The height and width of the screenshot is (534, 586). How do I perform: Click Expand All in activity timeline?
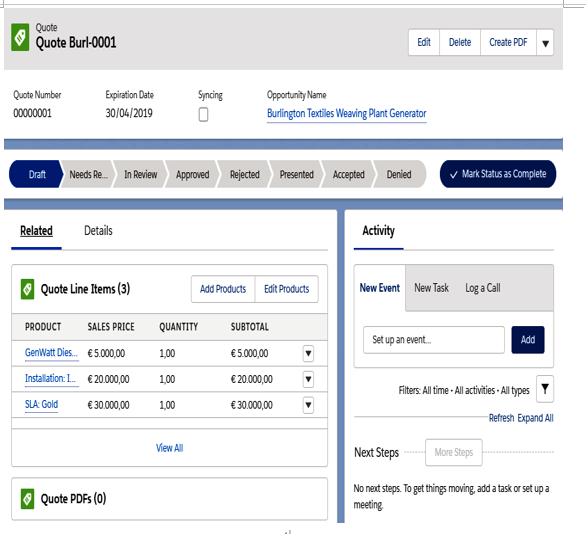535,418
